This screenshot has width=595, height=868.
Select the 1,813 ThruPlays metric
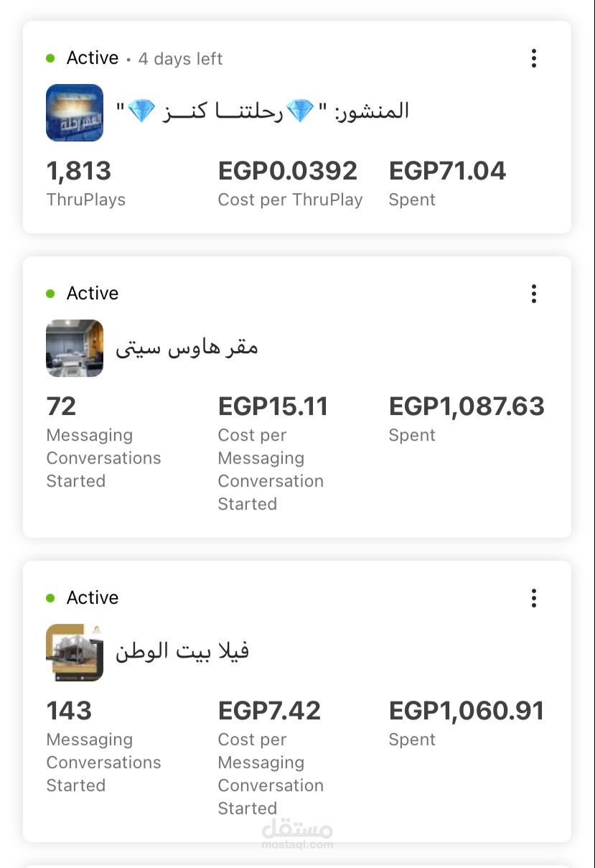click(x=86, y=183)
